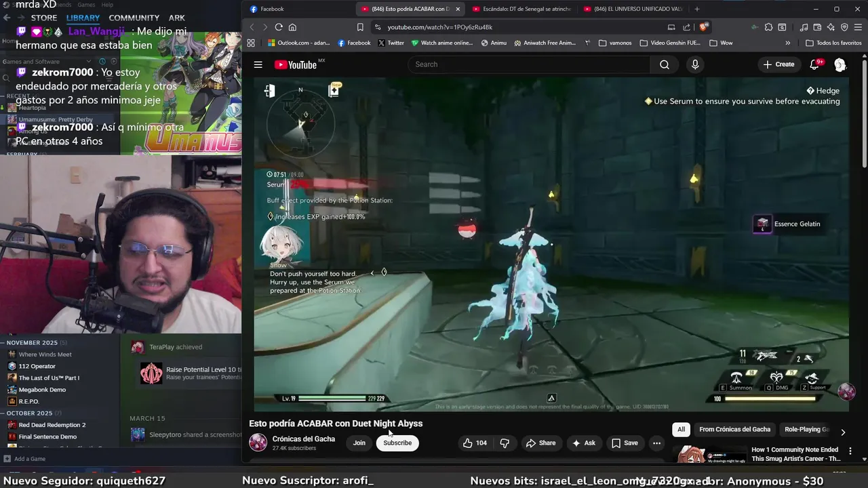Viewport: 868px width, 488px height.
Task: Open the main browser hamburger menu
Action: click(x=857, y=27)
